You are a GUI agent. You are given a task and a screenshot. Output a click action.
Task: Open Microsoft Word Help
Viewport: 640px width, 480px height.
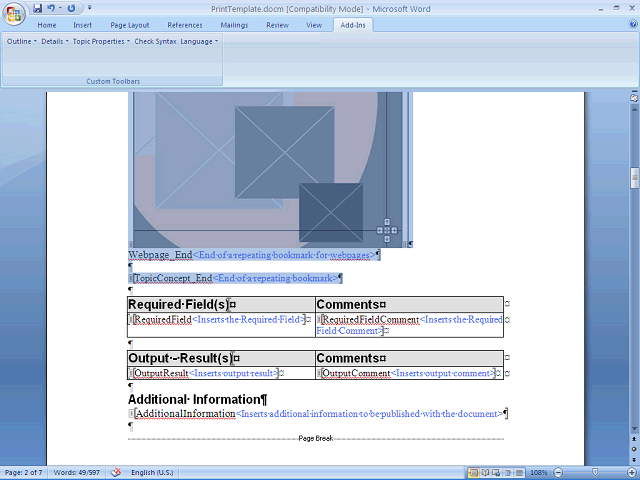633,24
